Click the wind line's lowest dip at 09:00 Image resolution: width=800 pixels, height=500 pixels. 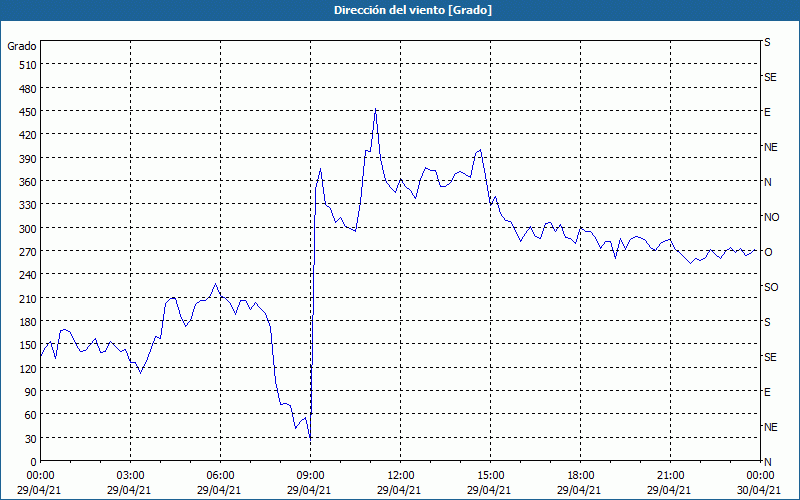(x=310, y=438)
